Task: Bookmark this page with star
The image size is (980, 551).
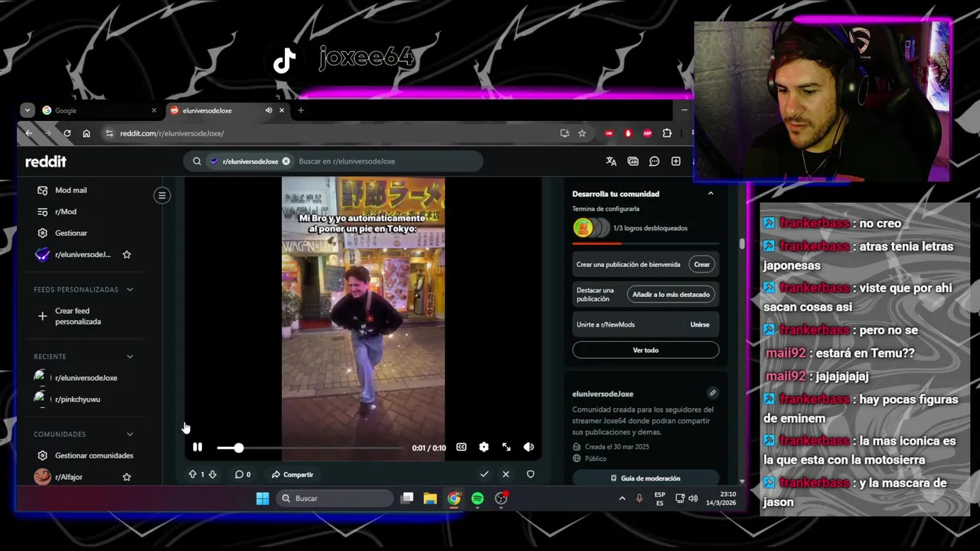Action: [x=582, y=133]
